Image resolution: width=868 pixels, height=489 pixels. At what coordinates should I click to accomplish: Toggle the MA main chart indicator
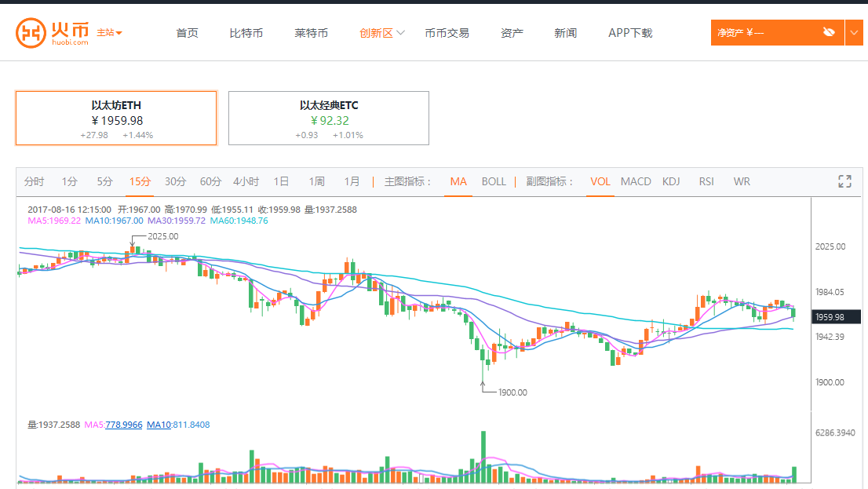[458, 181]
